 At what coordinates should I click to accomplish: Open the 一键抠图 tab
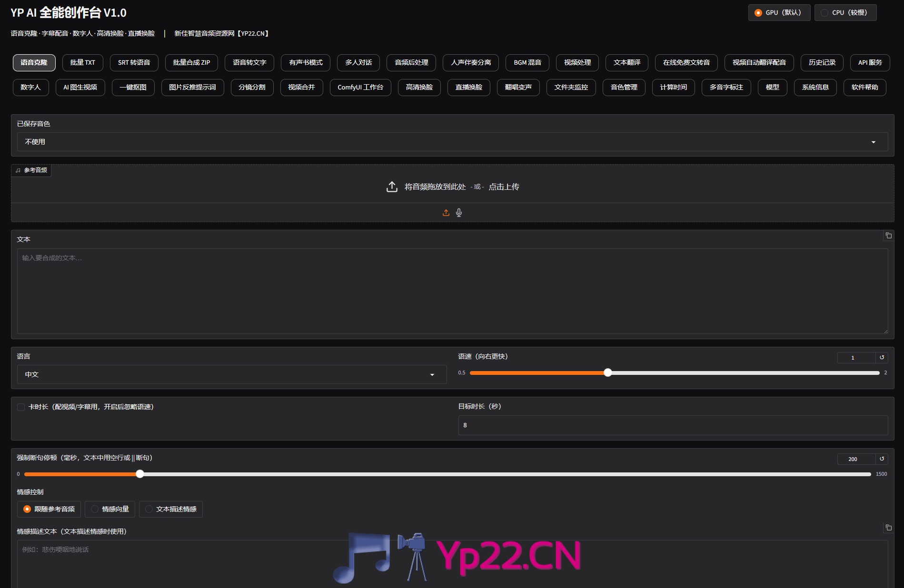(133, 87)
